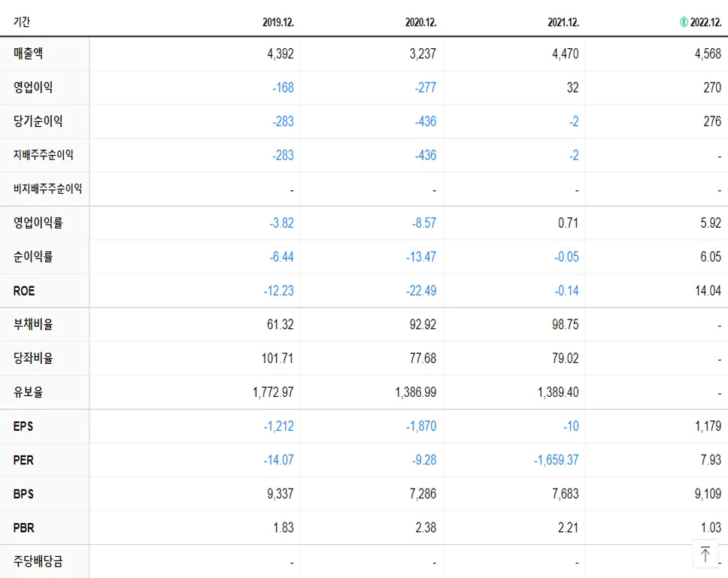
Task: Click the 당좌비율 value 101.71
Action: pyautogui.click(x=278, y=359)
